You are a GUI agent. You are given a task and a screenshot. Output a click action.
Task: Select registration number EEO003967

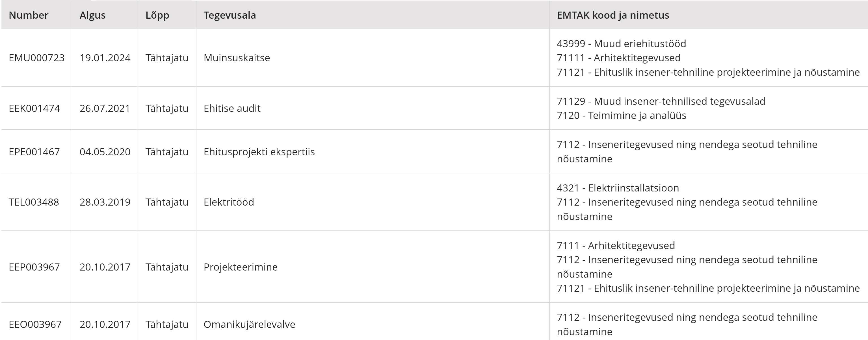[35, 324]
